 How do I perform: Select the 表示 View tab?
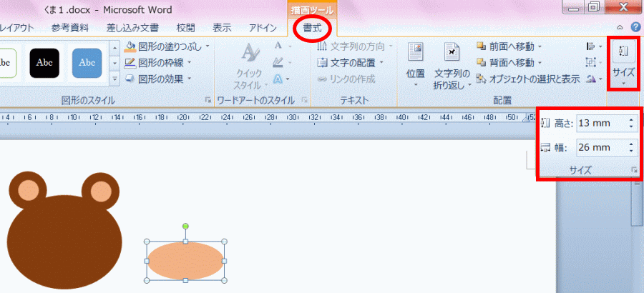(x=222, y=28)
